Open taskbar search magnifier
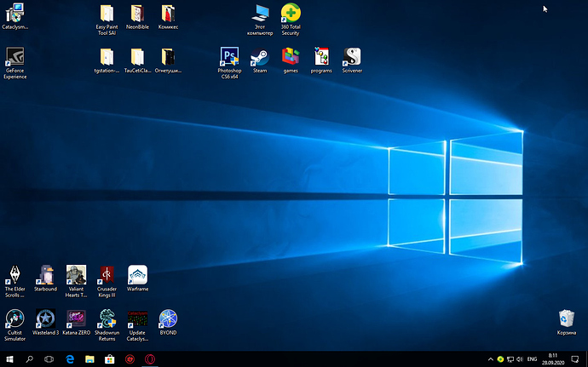Image resolution: width=588 pixels, height=367 pixels. click(29, 359)
